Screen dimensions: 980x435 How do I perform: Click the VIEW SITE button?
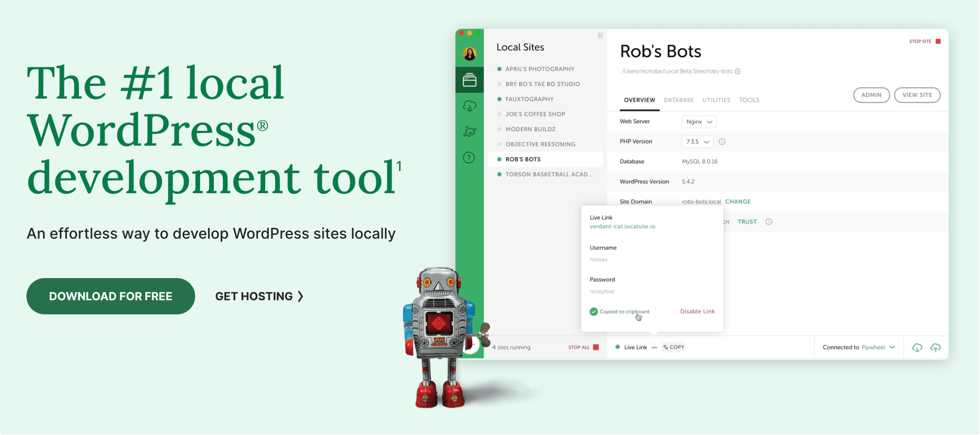917,95
